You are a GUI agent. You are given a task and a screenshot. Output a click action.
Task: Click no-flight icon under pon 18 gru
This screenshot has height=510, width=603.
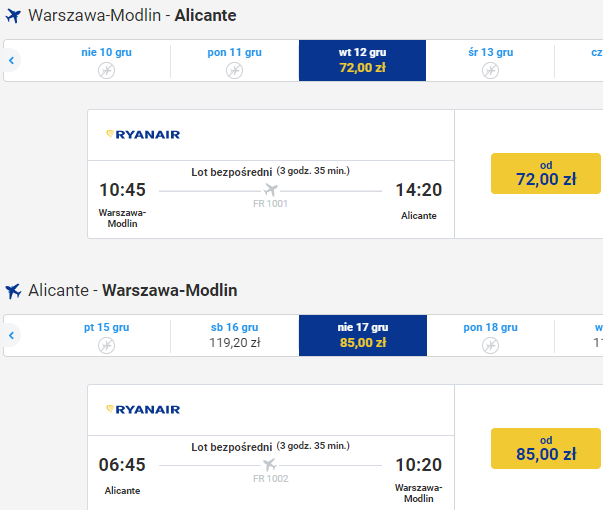click(x=490, y=345)
